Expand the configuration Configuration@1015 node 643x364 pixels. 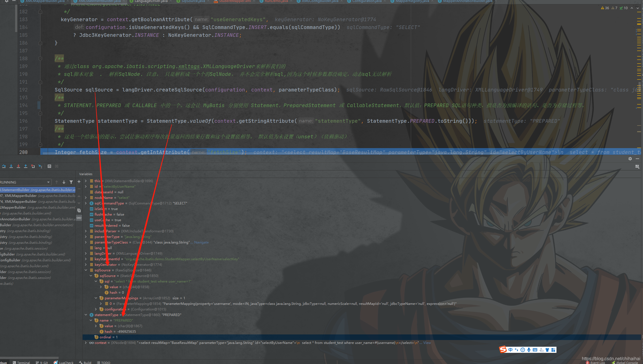[96, 309]
